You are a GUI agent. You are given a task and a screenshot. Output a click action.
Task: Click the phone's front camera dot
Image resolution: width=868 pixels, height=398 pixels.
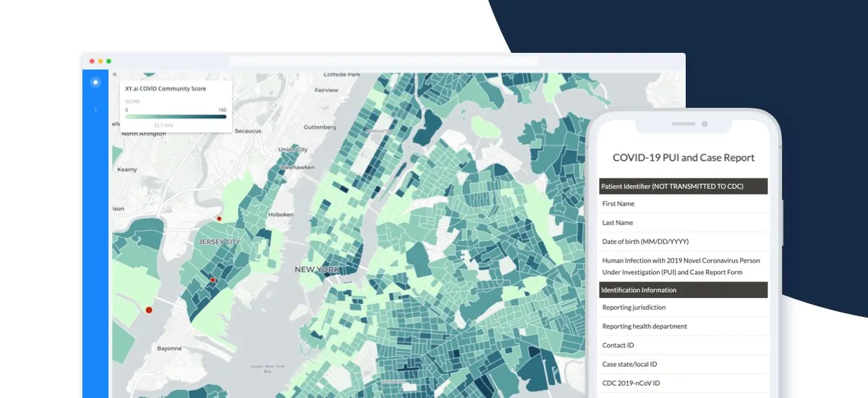(705, 124)
